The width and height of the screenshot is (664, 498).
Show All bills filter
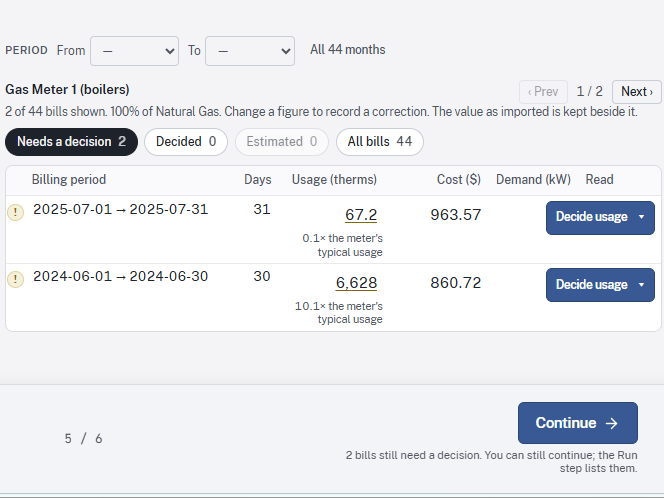pyautogui.click(x=380, y=142)
